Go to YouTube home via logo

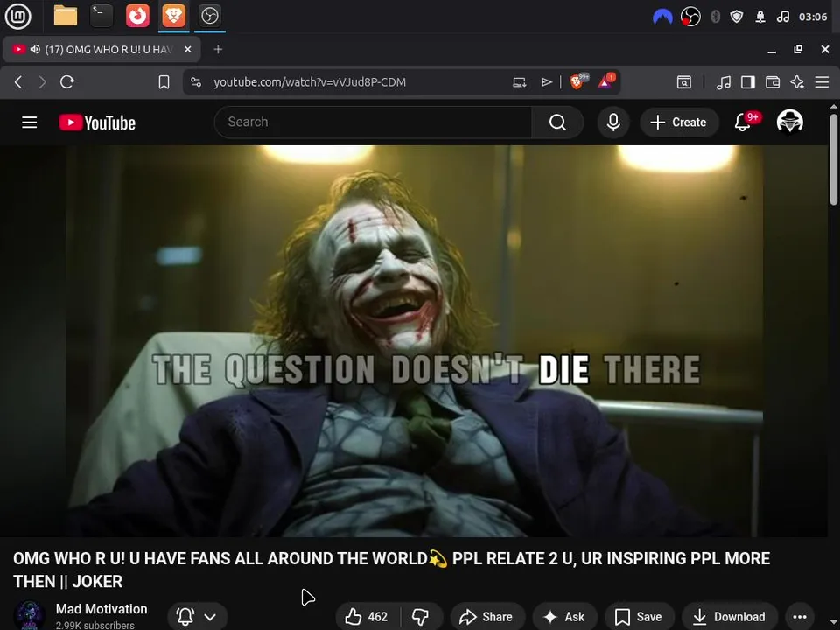click(97, 122)
